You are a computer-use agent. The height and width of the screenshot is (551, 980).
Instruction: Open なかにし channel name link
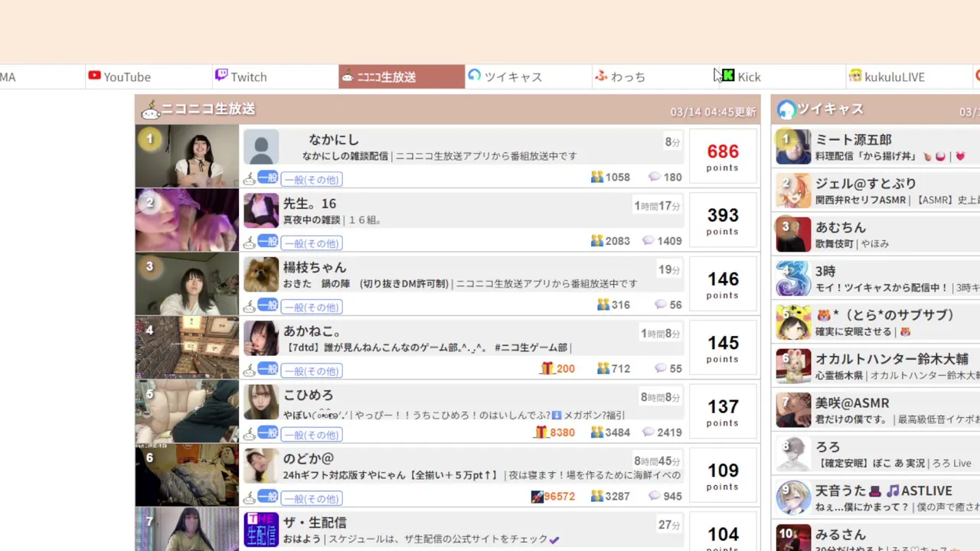(334, 140)
